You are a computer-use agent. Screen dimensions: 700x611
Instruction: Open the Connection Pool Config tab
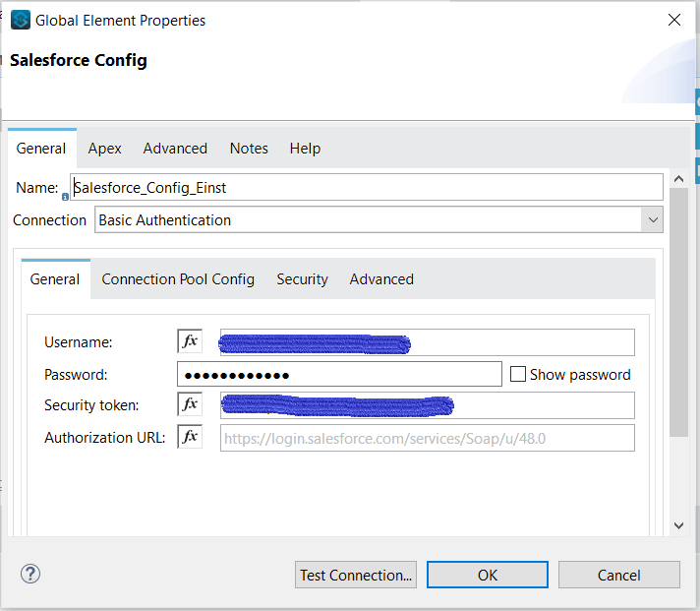coord(178,279)
